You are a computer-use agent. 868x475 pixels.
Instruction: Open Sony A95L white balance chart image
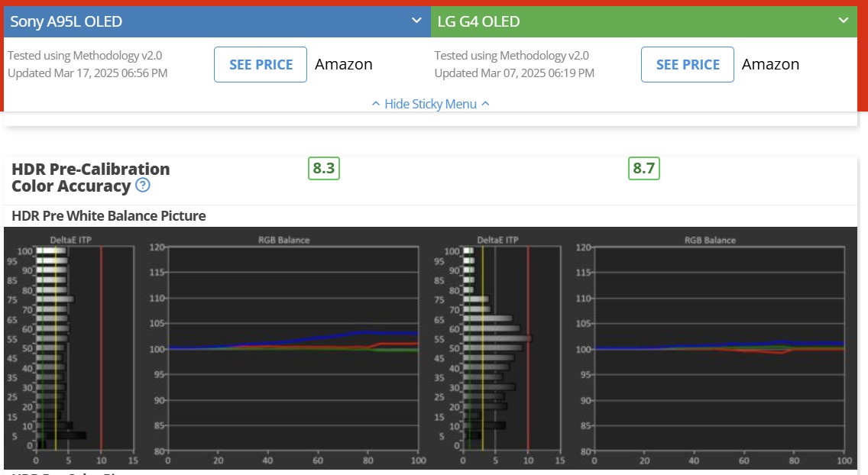click(x=217, y=348)
